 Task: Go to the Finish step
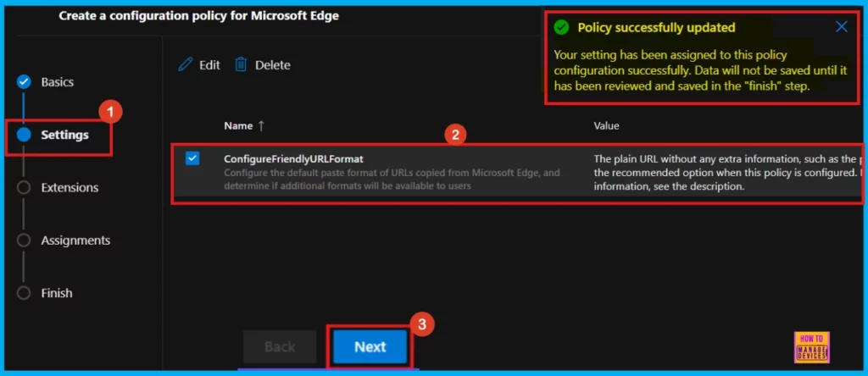[57, 293]
